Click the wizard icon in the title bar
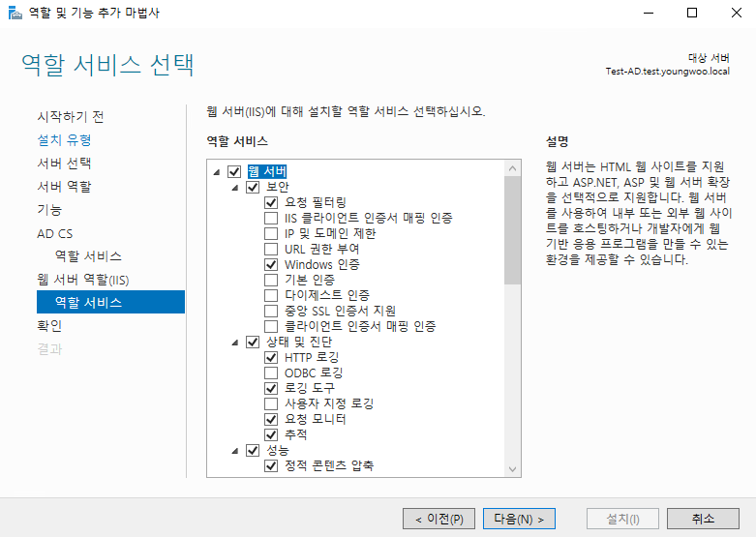Image resolution: width=756 pixels, height=537 pixels. [x=15, y=13]
